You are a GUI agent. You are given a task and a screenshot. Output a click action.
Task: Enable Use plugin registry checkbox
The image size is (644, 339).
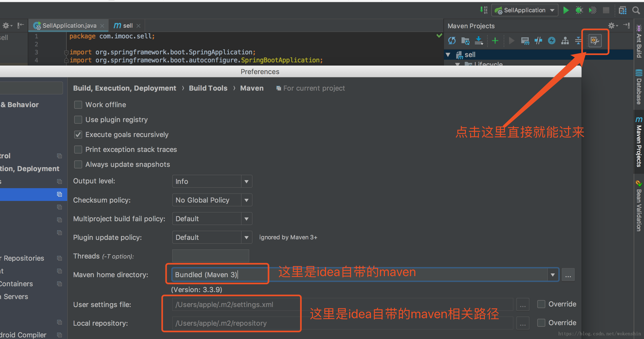point(78,120)
